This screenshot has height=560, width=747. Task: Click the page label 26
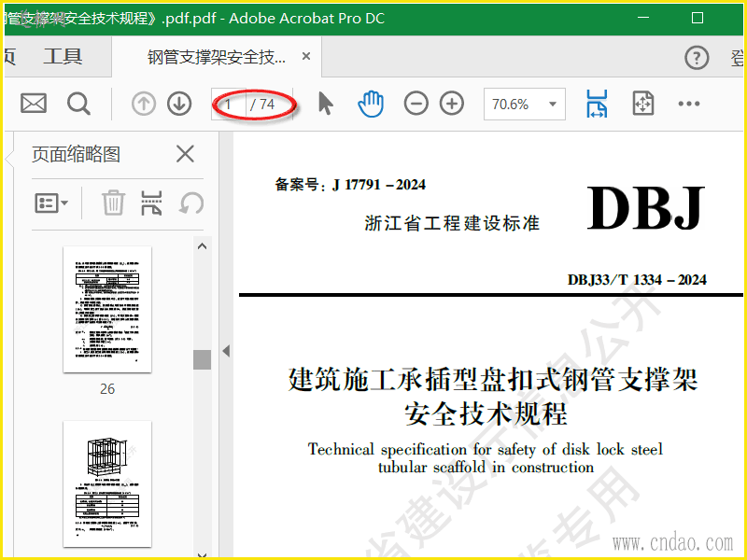click(107, 389)
